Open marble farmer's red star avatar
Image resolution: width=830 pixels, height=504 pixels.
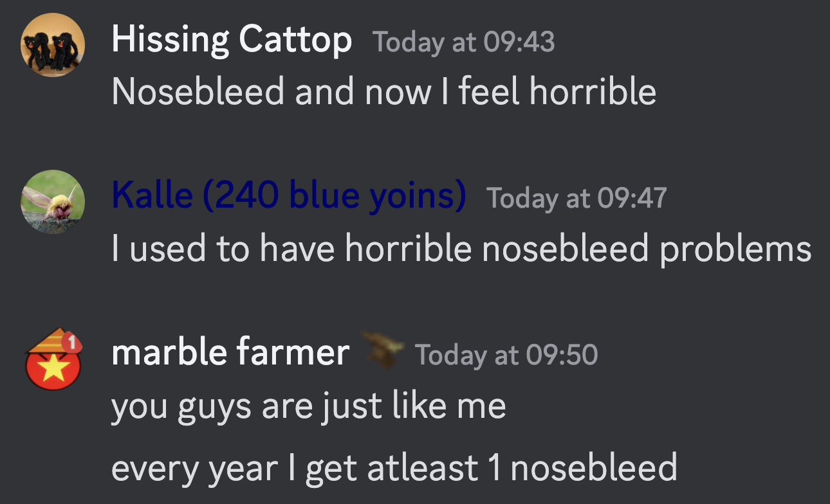(x=53, y=361)
